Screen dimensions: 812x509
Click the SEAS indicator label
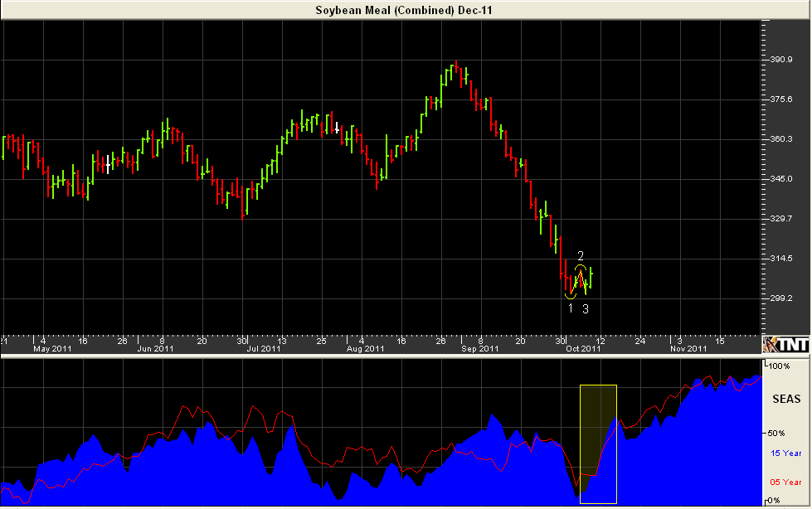point(786,400)
